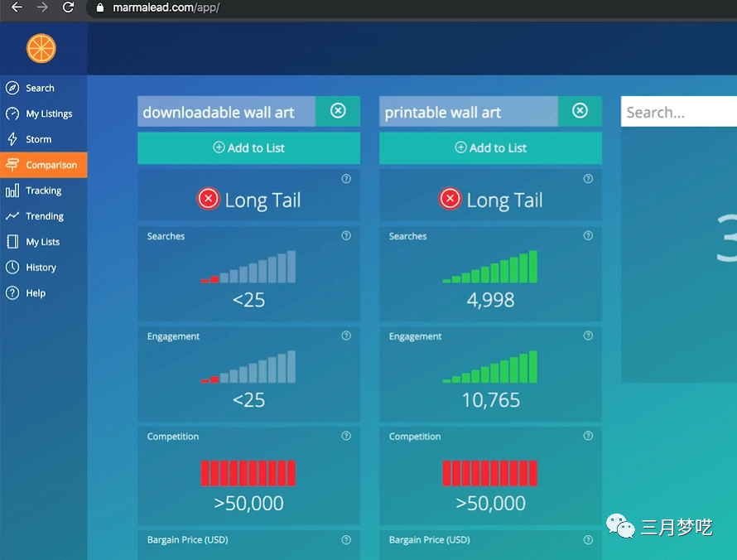The image size is (737, 560).
Task: Show help for downloadable wall art Competition
Action: point(346,436)
